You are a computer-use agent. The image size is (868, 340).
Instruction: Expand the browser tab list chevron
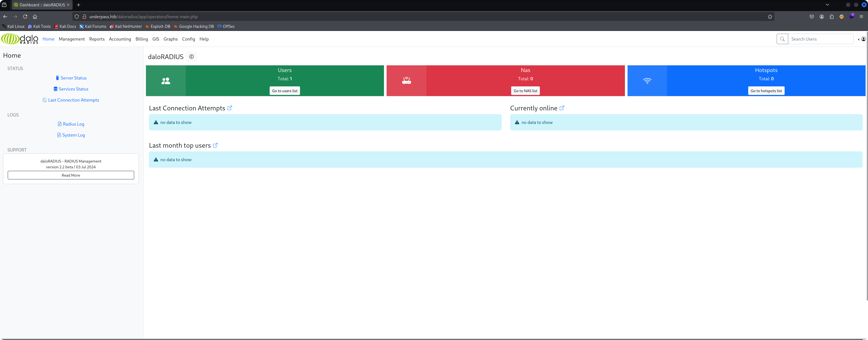click(x=827, y=5)
